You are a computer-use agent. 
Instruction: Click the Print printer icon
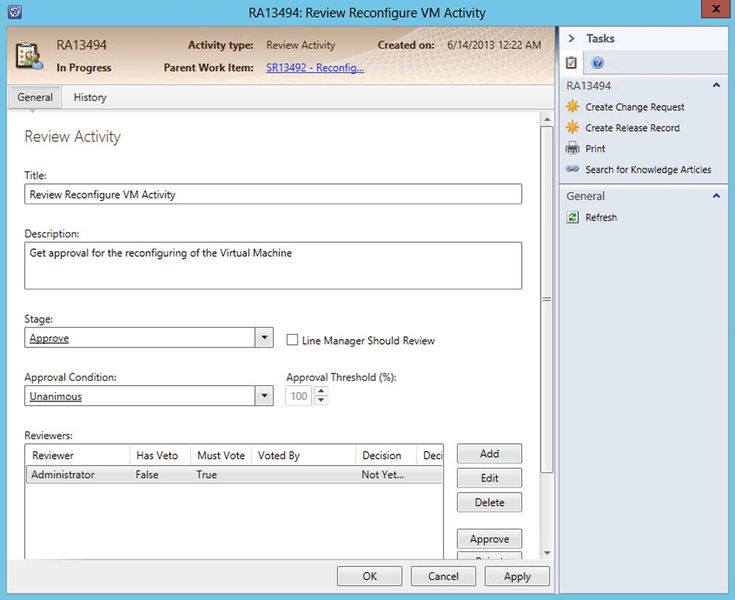pos(572,149)
